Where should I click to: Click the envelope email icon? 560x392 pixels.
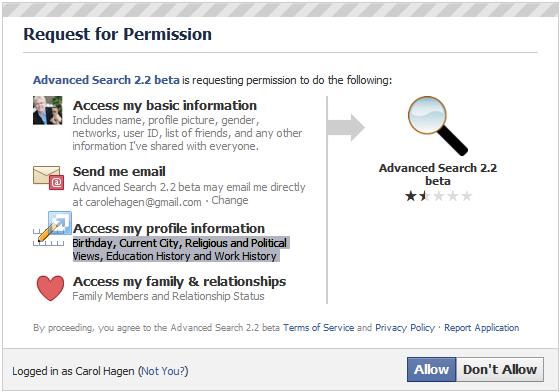[48, 177]
